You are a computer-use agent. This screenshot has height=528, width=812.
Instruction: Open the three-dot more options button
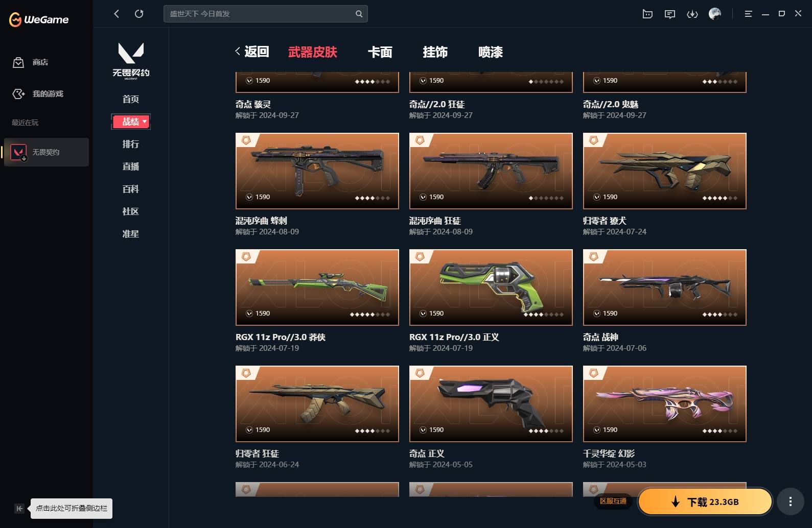[790, 501]
